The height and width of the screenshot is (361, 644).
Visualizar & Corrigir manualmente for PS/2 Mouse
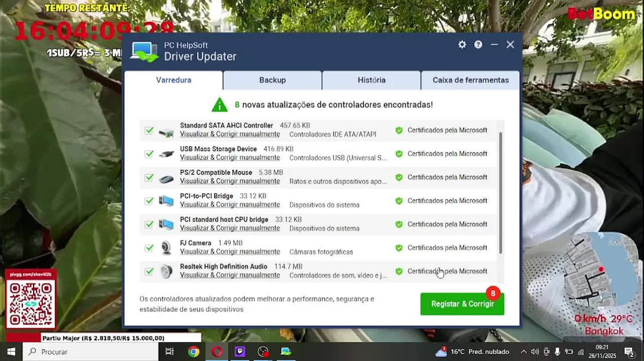click(x=230, y=182)
